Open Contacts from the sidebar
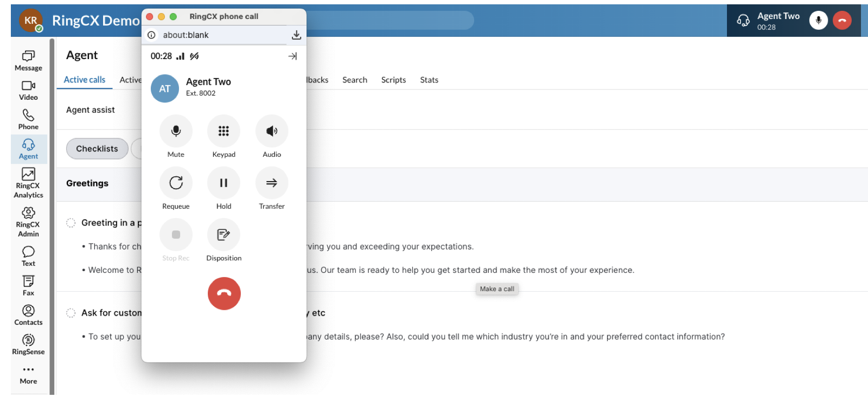This screenshot has width=868, height=410. coord(28,315)
